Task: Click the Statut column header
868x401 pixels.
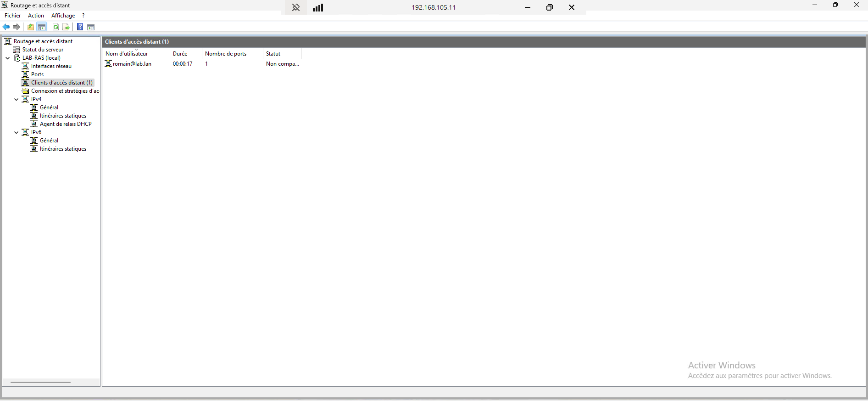Action: [x=273, y=54]
